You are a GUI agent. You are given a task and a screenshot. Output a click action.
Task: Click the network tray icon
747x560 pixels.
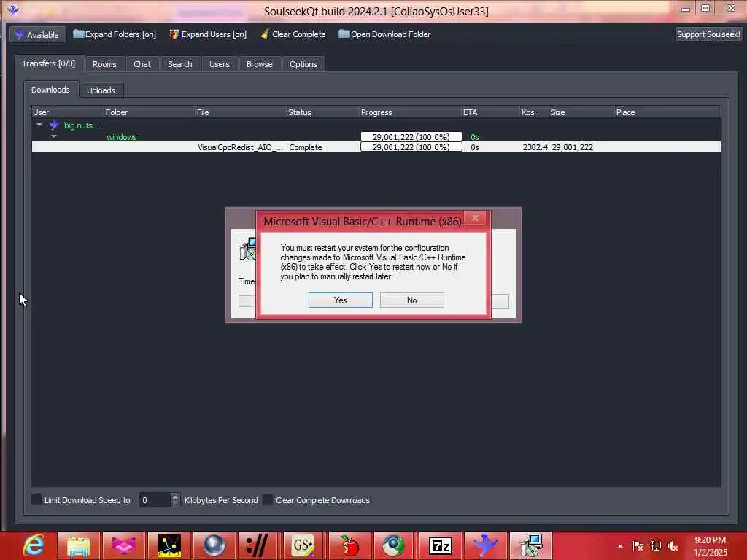pos(656,546)
